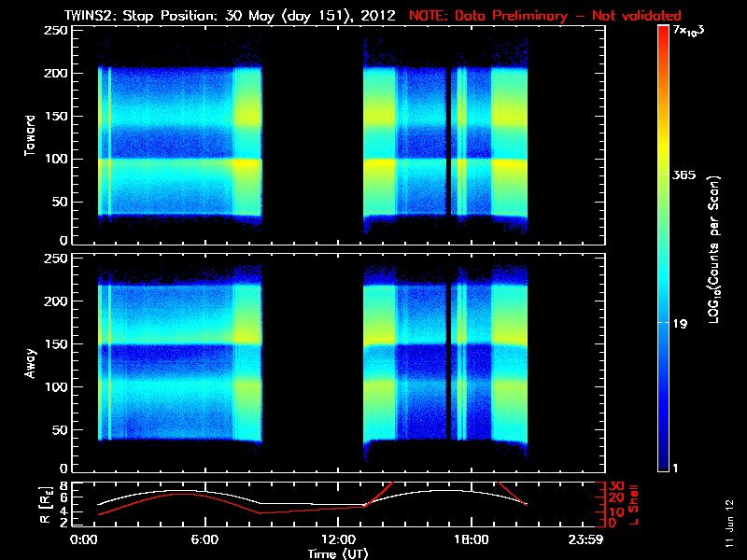Click the '150' tick label of the Away panel
The height and width of the screenshot is (560, 747).
[56, 343]
